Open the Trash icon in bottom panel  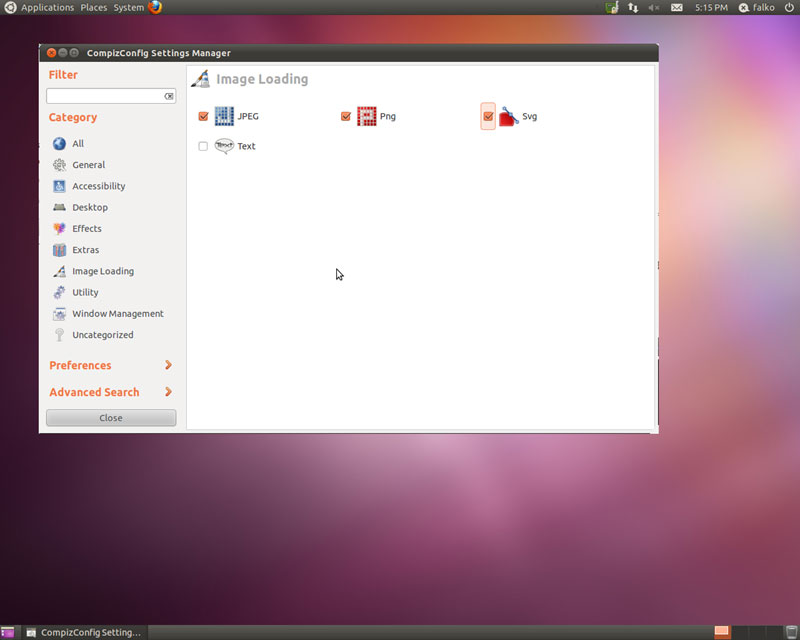(x=791, y=632)
